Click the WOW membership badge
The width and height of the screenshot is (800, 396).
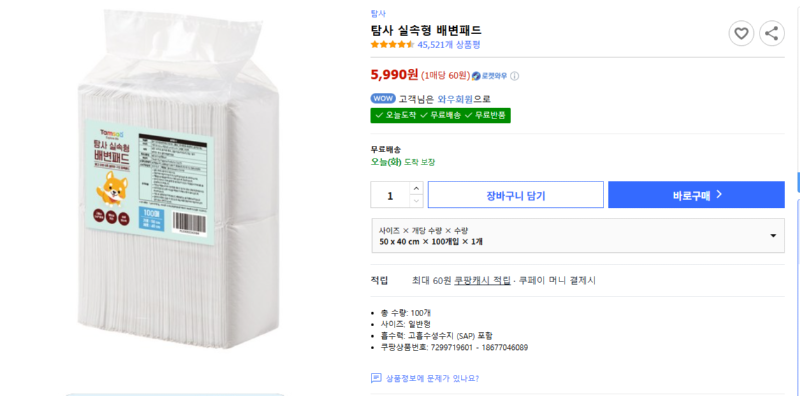click(x=383, y=99)
